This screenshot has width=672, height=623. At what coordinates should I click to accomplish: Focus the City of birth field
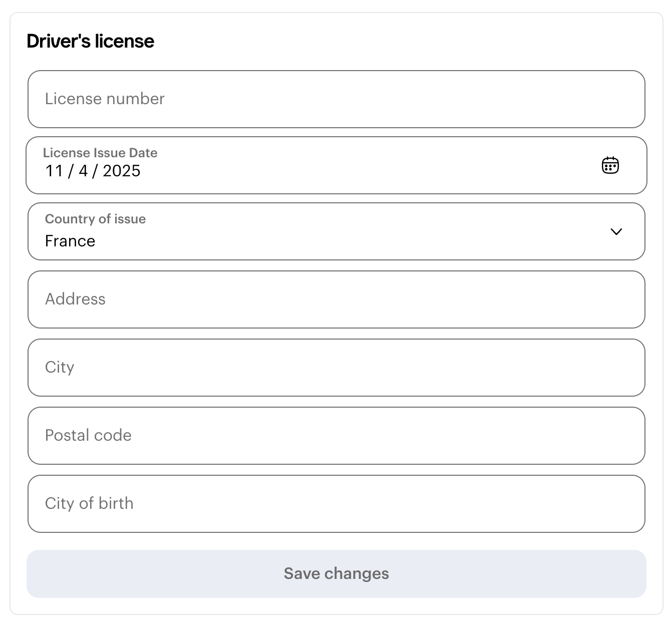tap(336, 504)
